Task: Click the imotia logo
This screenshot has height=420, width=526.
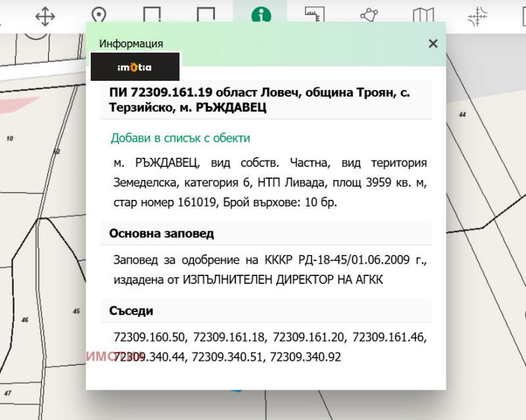Action: pyautogui.click(x=135, y=66)
